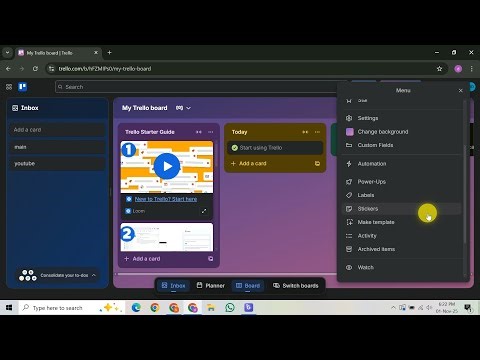Close the board Menu panel
The width and height of the screenshot is (480, 360).
point(461,90)
